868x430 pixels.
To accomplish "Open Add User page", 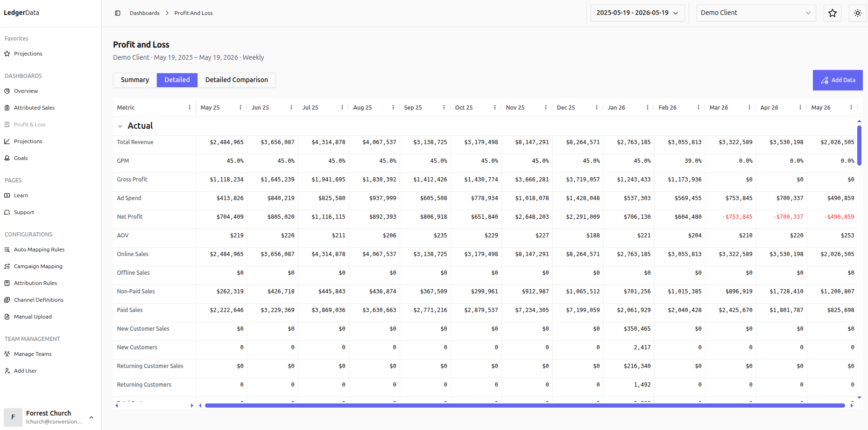I will pos(25,371).
